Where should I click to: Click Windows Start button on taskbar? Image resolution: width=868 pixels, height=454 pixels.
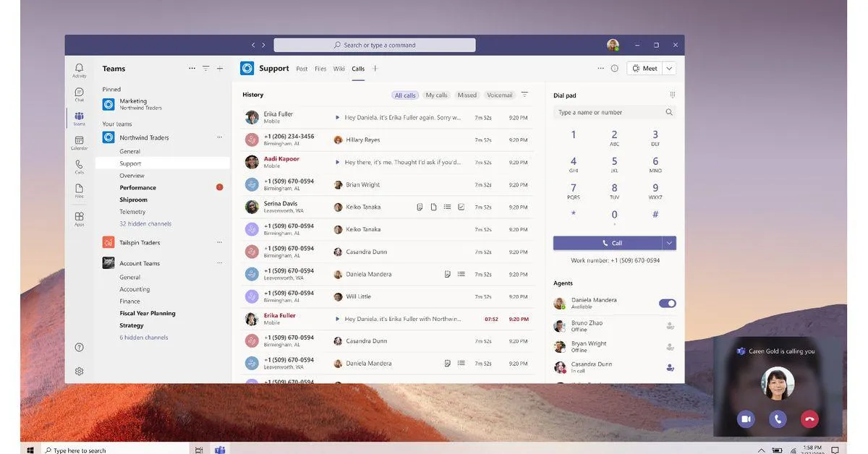[x=30, y=450]
